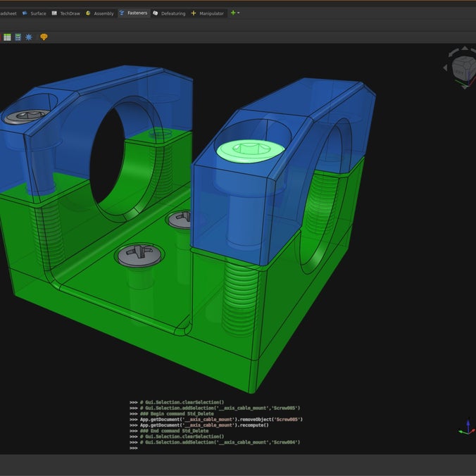
Task: Click the blue calculator toolbar icon
Action: click(18, 37)
